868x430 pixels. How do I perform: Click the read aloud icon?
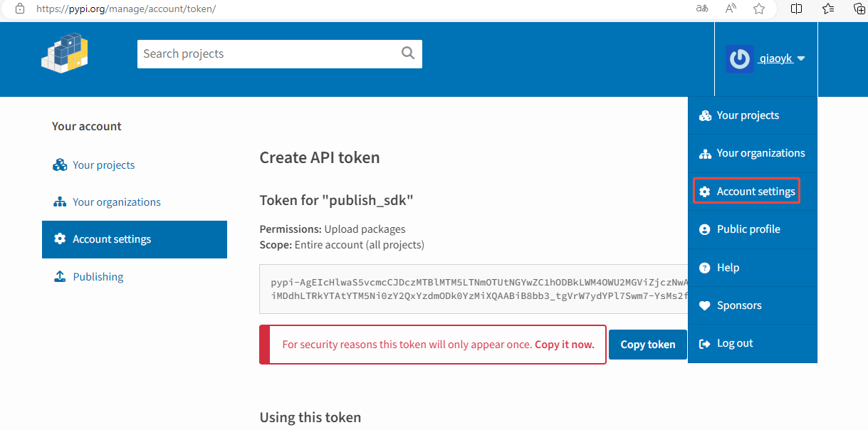click(731, 9)
